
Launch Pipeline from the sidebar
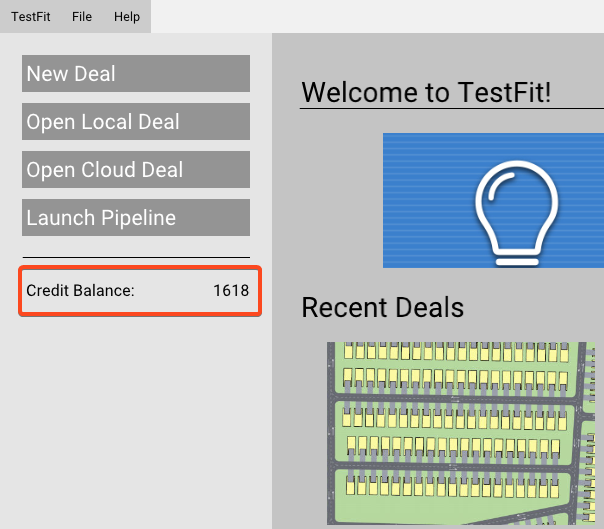136,218
